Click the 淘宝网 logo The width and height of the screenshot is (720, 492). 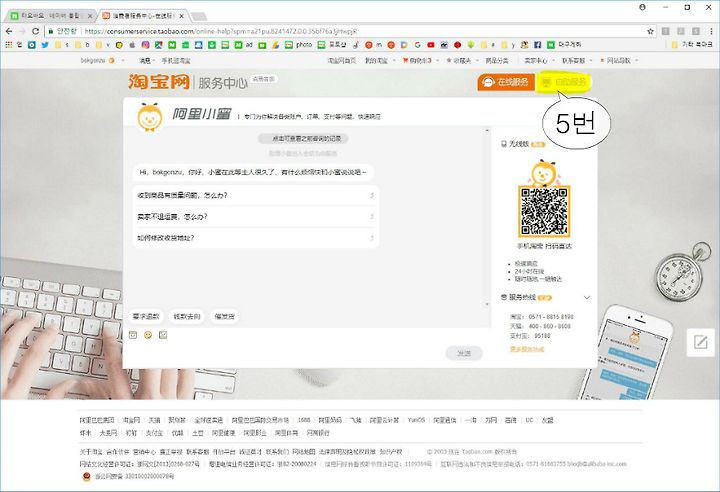tap(159, 82)
